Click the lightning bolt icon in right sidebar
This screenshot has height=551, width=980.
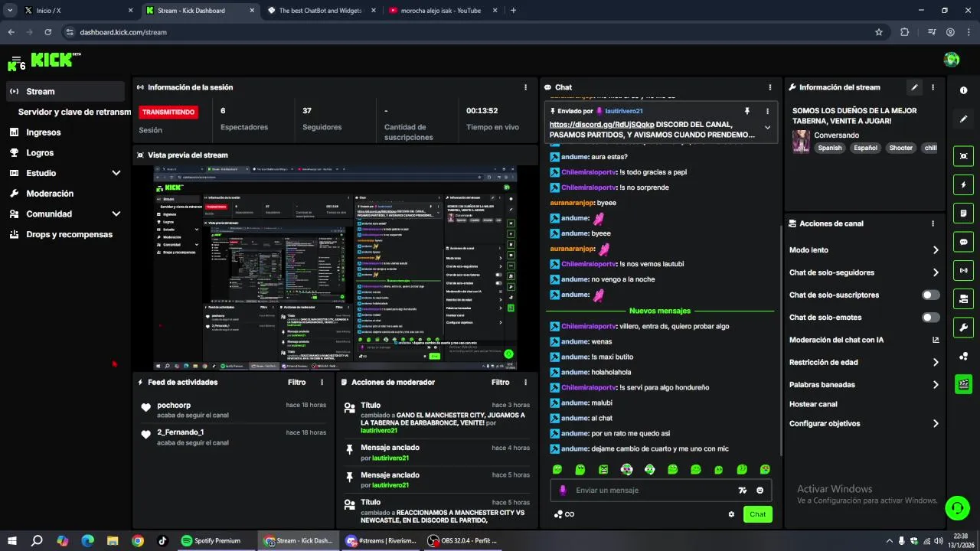[963, 184]
